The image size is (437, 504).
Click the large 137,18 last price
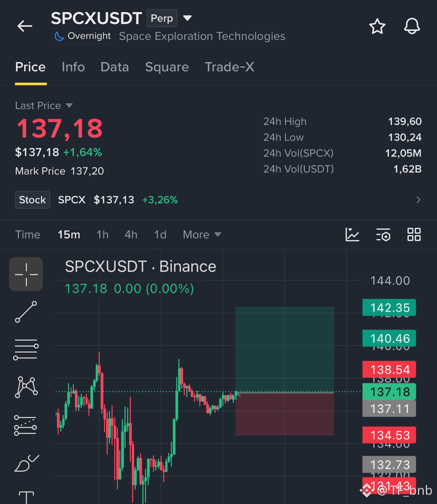pyautogui.click(x=60, y=129)
